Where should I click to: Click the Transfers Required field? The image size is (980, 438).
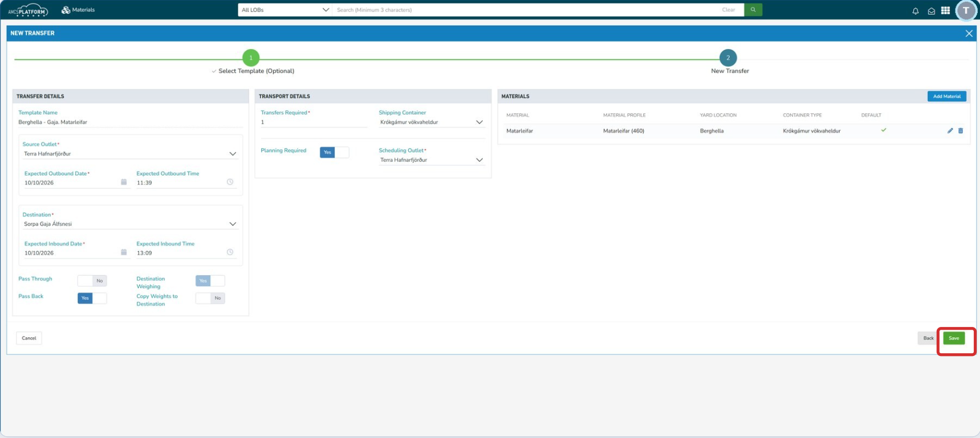click(314, 122)
